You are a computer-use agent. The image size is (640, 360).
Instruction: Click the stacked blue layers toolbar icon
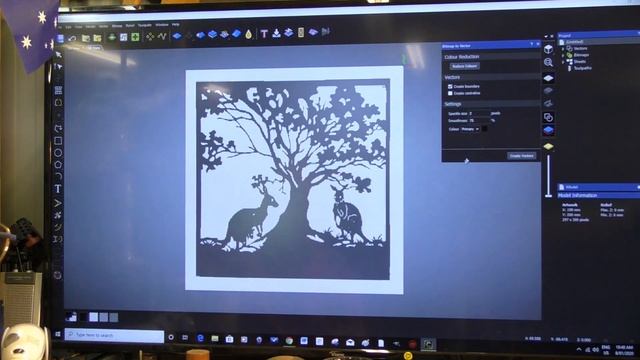point(212,35)
